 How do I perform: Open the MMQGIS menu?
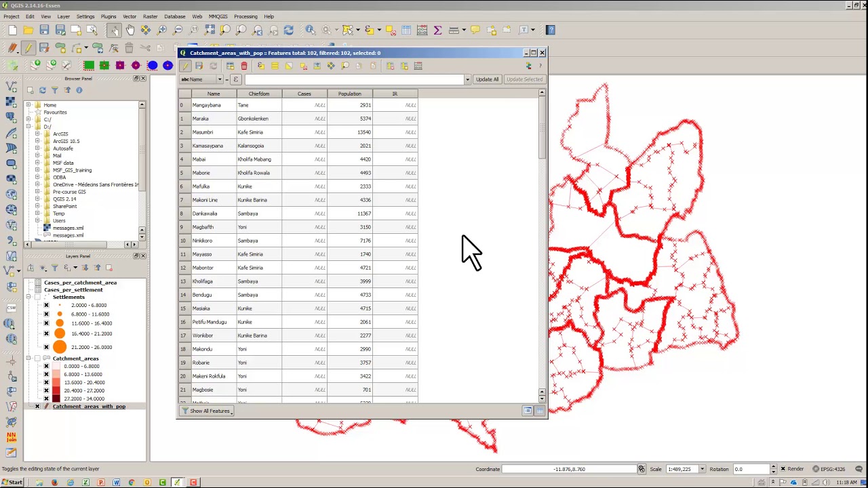click(x=218, y=16)
